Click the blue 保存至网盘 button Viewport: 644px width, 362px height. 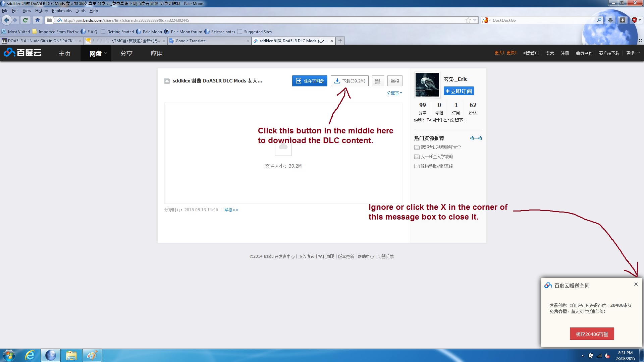click(x=310, y=81)
